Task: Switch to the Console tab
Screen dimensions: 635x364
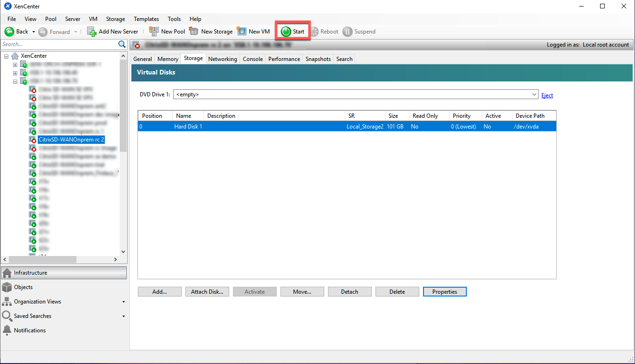Action: (253, 59)
